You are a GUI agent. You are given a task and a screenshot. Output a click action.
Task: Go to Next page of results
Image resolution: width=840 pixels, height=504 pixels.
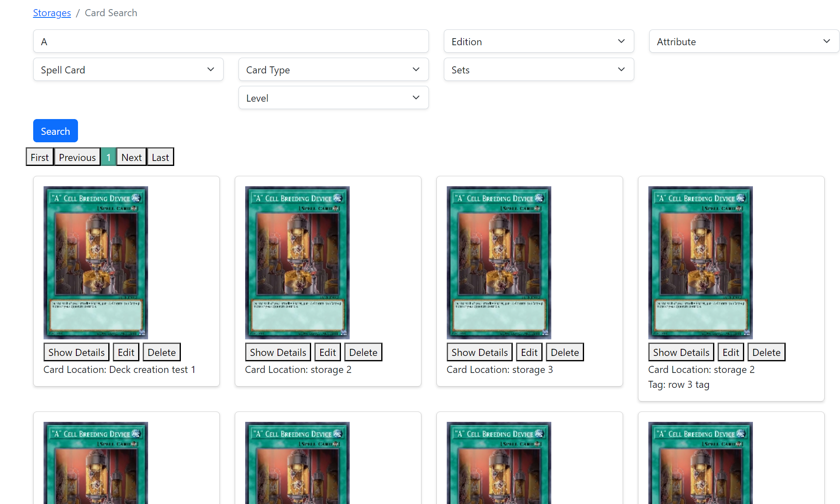point(131,157)
